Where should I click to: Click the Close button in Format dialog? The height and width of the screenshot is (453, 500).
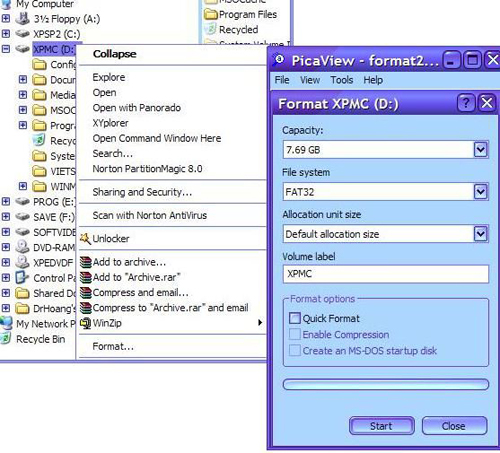click(454, 426)
